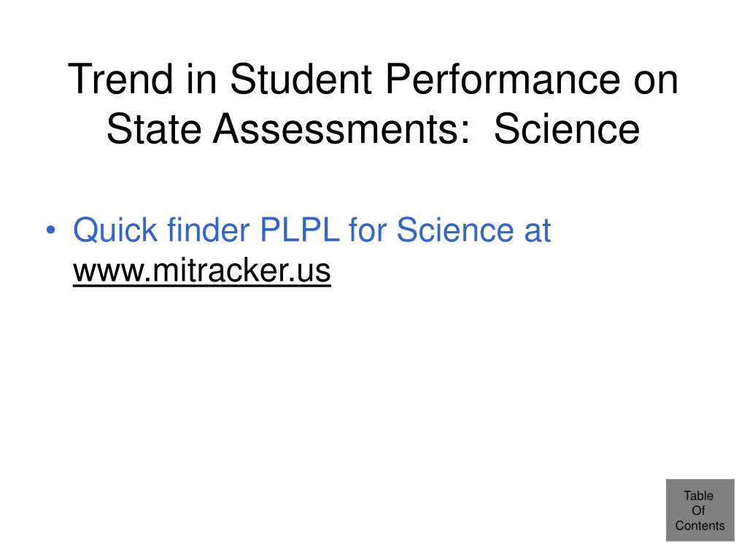Click the word "for" in the bullet
Screen dimensions: 747x560
pyautogui.click(x=368, y=230)
